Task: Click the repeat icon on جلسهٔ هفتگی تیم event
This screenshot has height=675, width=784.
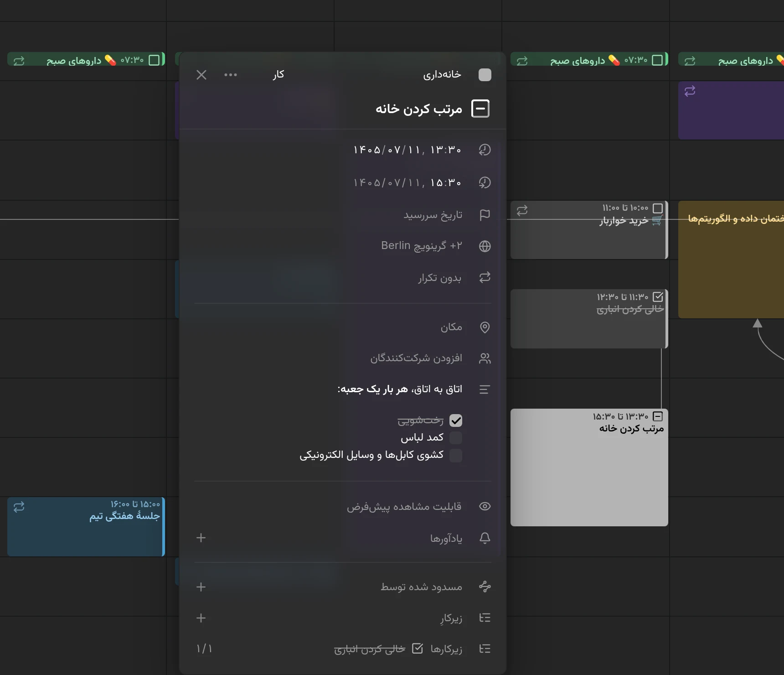Action: tap(19, 507)
